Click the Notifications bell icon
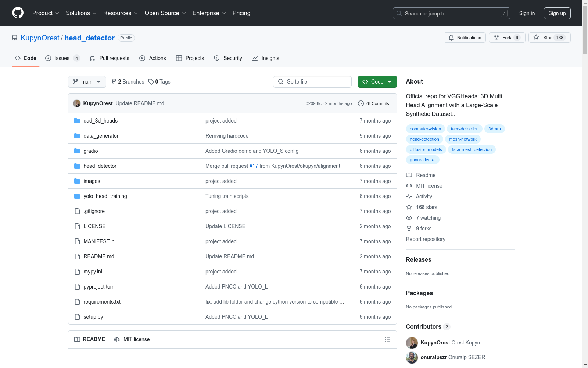Image resolution: width=588 pixels, height=368 pixels. (451, 38)
